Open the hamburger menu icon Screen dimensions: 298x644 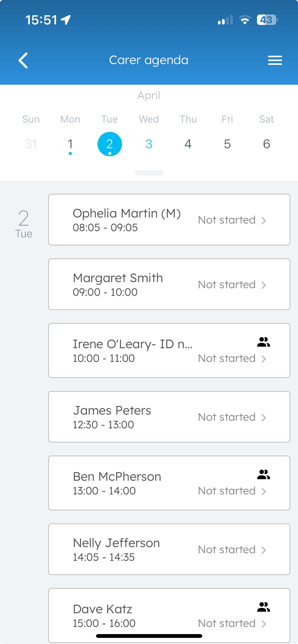[x=275, y=60]
